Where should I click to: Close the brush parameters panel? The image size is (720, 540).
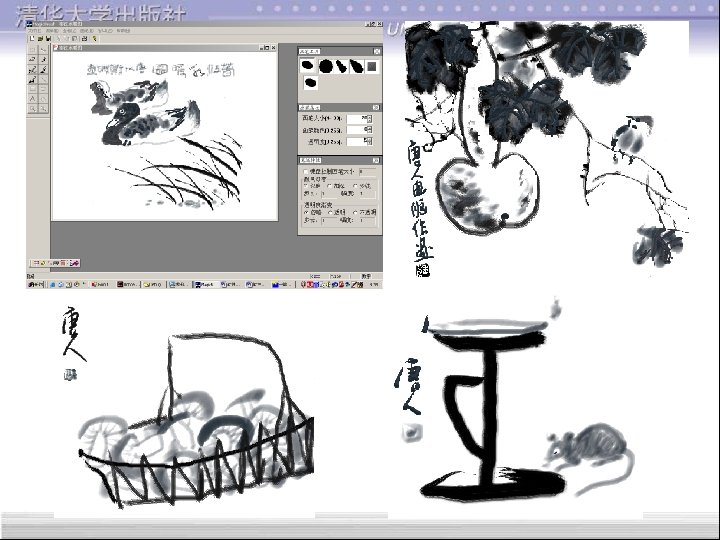376,107
